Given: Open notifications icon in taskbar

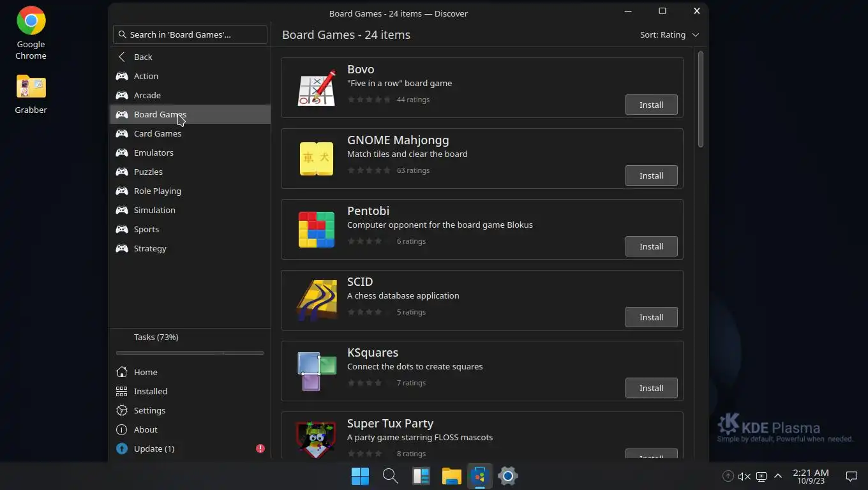Looking at the screenshot, I should 851,476.
